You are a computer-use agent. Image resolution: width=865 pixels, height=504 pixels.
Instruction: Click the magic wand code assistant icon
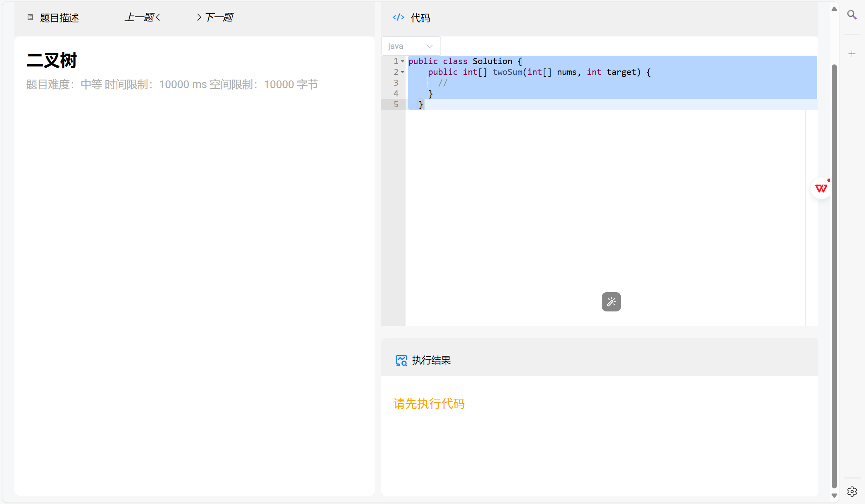[x=611, y=302]
